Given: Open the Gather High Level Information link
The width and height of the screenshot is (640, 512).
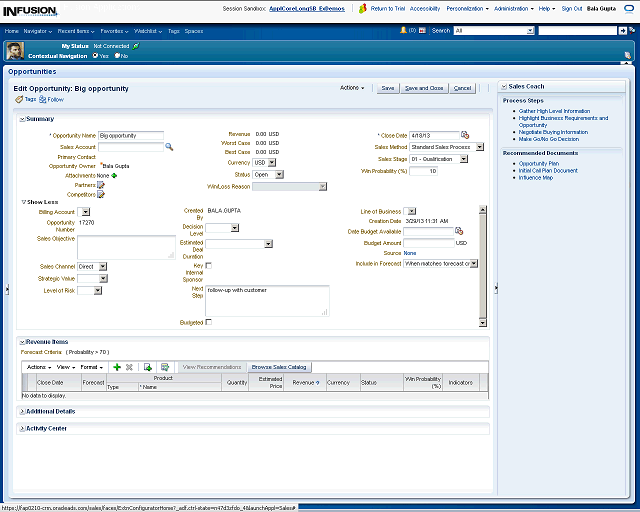Looking at the screenshot, I should tap(554, 111).
